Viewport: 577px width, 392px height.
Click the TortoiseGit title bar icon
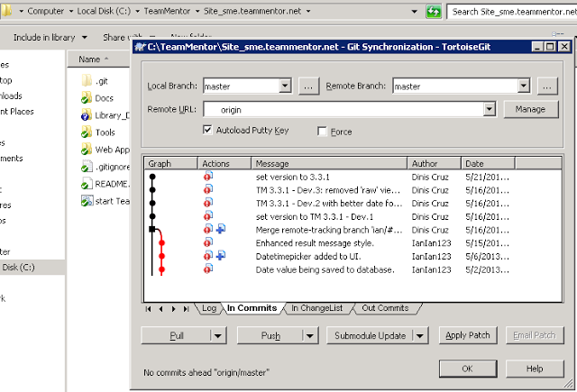pyautogui.click(x=140, y=46)
